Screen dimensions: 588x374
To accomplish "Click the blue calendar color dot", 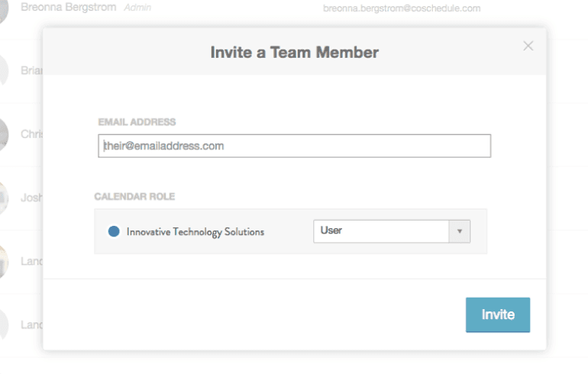I will (x=114, y=231).
